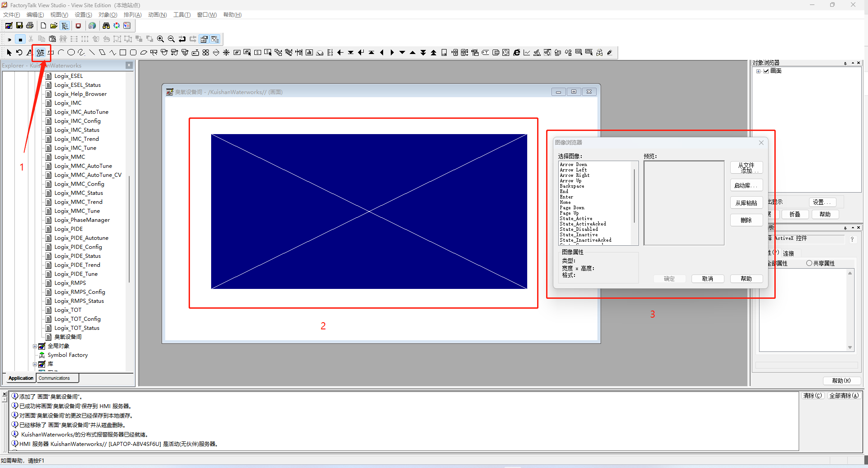Open the 动画(N) menu
The height and width of the screenshot is (468, 868).
(x=157, y=15)
